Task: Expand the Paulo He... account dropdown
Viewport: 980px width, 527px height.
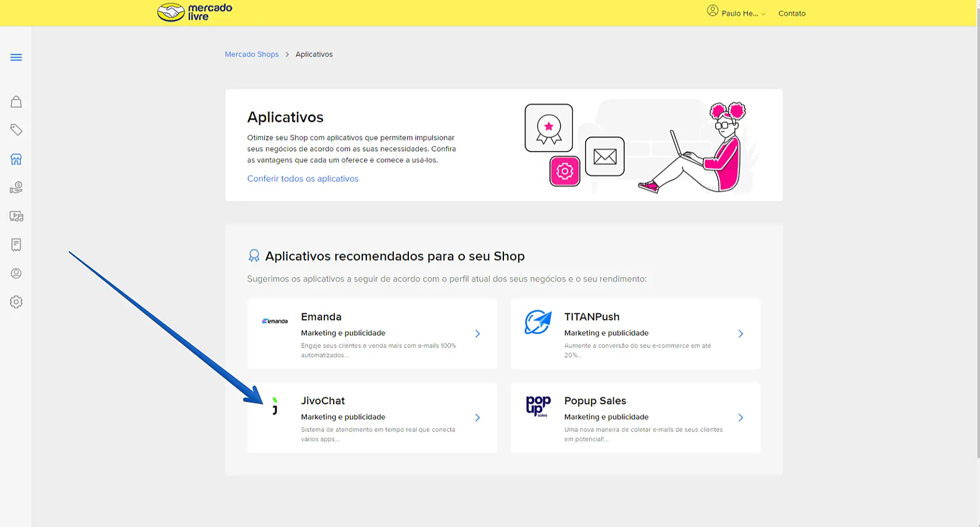Action: click(737, 13)
